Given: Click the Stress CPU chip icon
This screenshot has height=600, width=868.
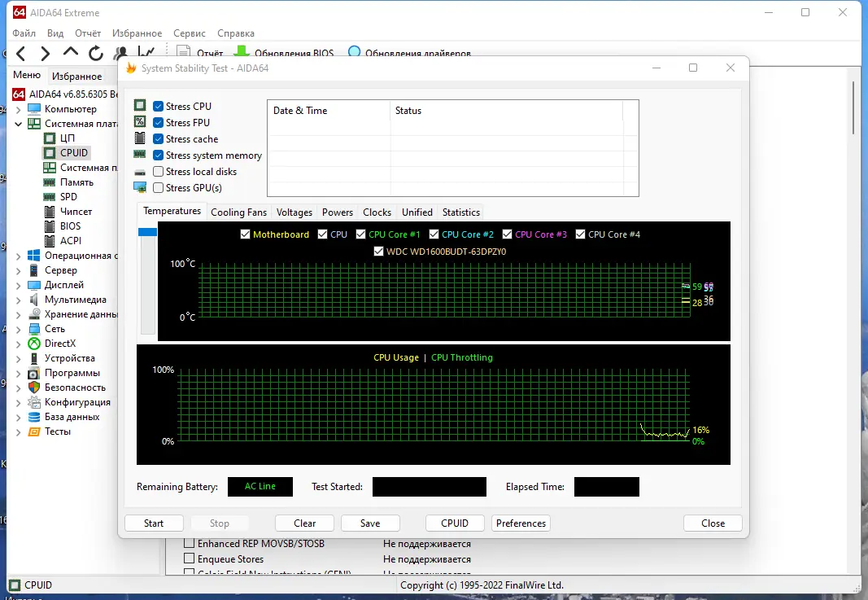Looking at the screenshot, I should (140, 105).
